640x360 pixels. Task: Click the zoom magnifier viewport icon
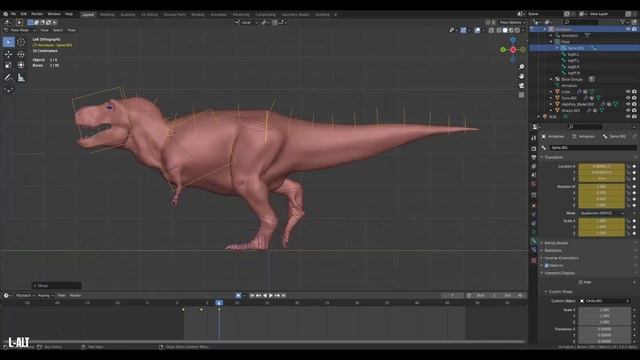tap(521, 67)
